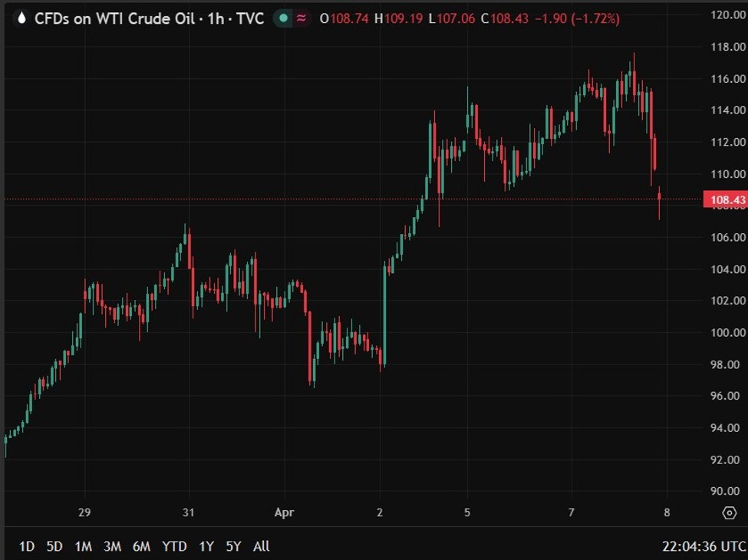The height and width of the screenshot is (560, 748).
Task: Click the Apr label on time axis
Action: 285,512
